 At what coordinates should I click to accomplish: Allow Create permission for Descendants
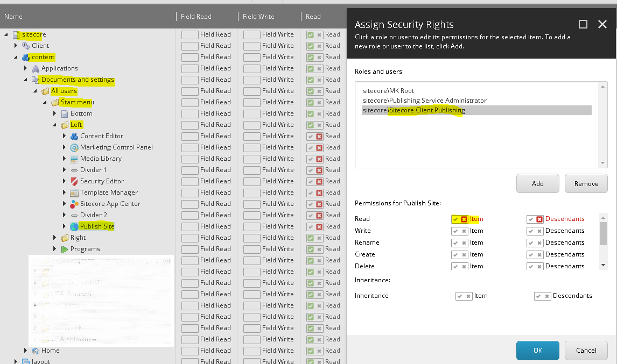pos(531,255)
